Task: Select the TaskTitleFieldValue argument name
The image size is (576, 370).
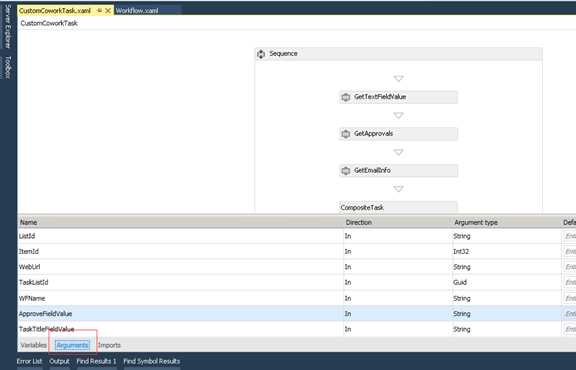Action: pyautogui.click(x=47, y=329)
